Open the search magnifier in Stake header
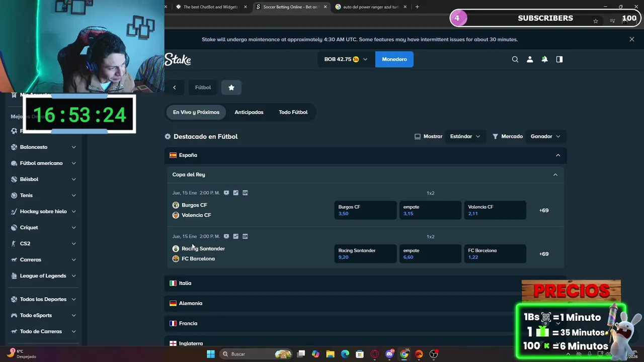 click(515, 59)
